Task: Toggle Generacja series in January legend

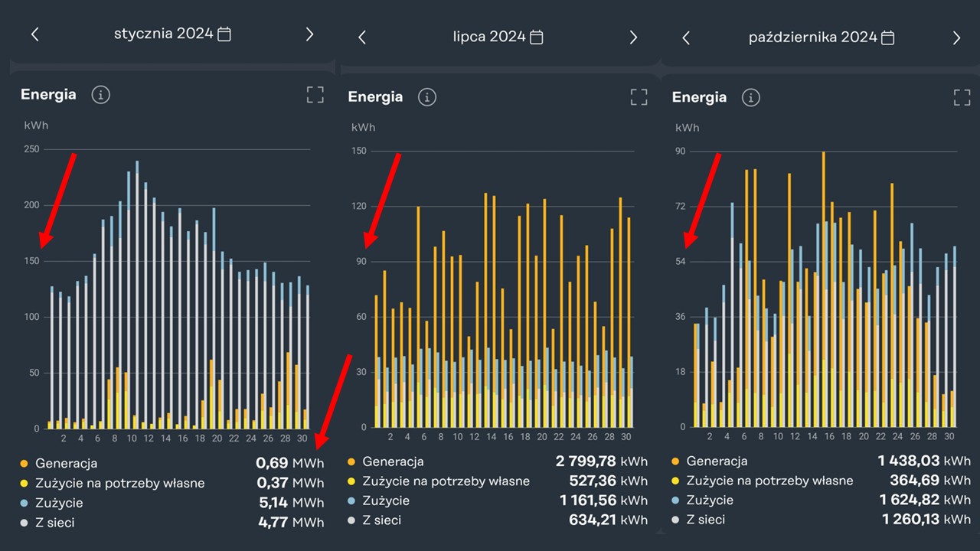Action: click(66, 464)
